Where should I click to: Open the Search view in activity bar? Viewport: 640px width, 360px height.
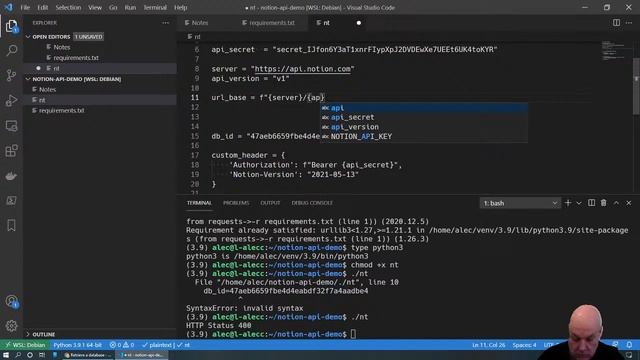[11, 51]
